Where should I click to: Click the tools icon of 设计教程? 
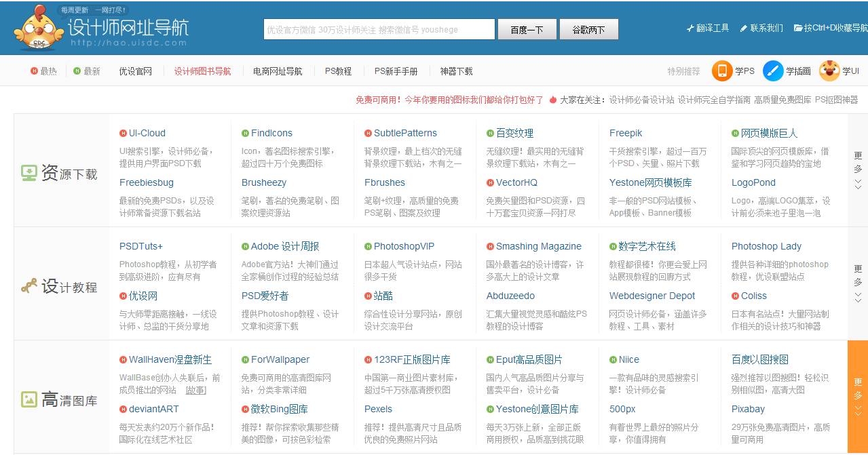29,287
